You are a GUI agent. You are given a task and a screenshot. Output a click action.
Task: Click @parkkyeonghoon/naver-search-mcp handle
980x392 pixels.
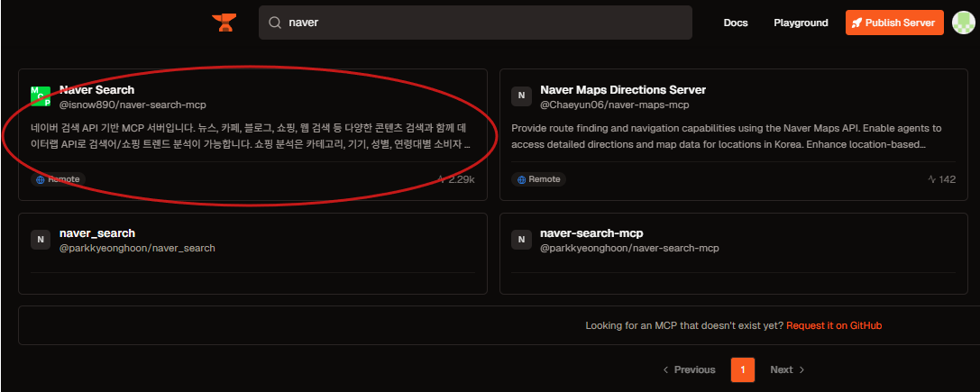click(629, 248)
